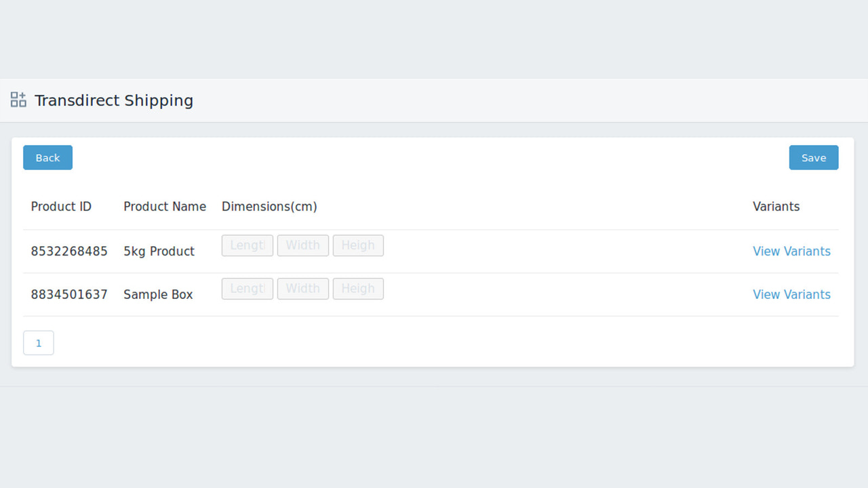Click the Back button
Viewport: 868px width, 488px height.
(x=47, y=157)
